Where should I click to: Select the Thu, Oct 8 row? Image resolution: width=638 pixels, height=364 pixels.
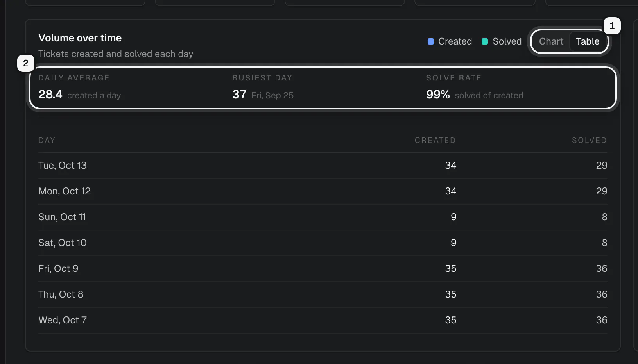pyautogui.click(x=323, y=294)
